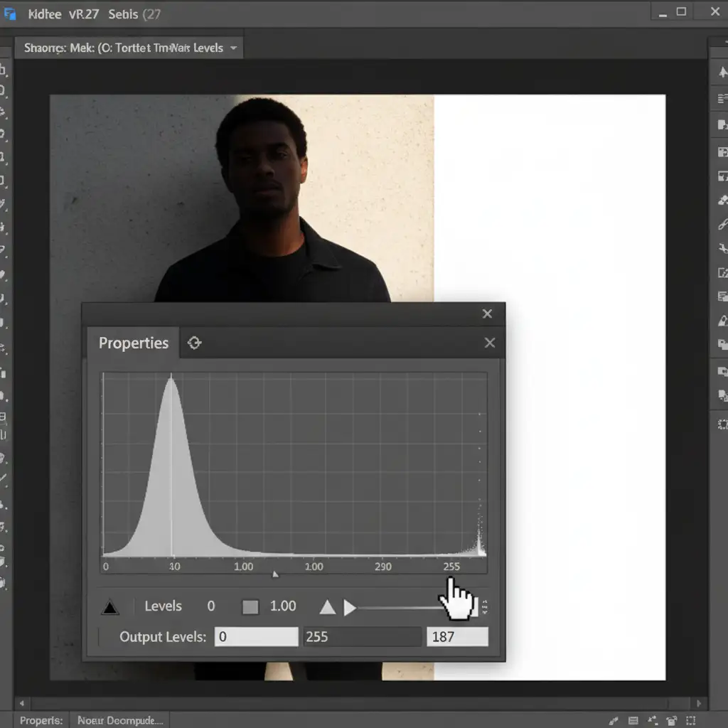
Task: Close the Properties panel with inner X
Action: pos(489,343)
